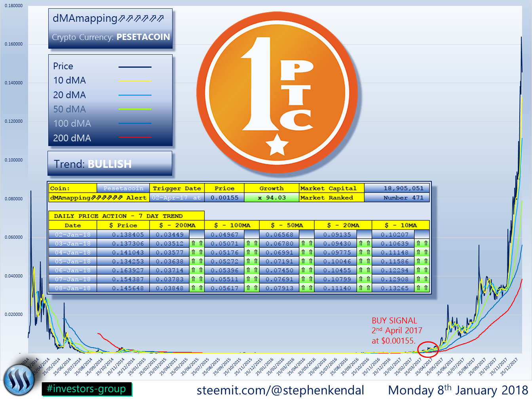The image size is (532, 399).
Task: Click the yellow 10 dMA legend line
Action: click(135, 81)
